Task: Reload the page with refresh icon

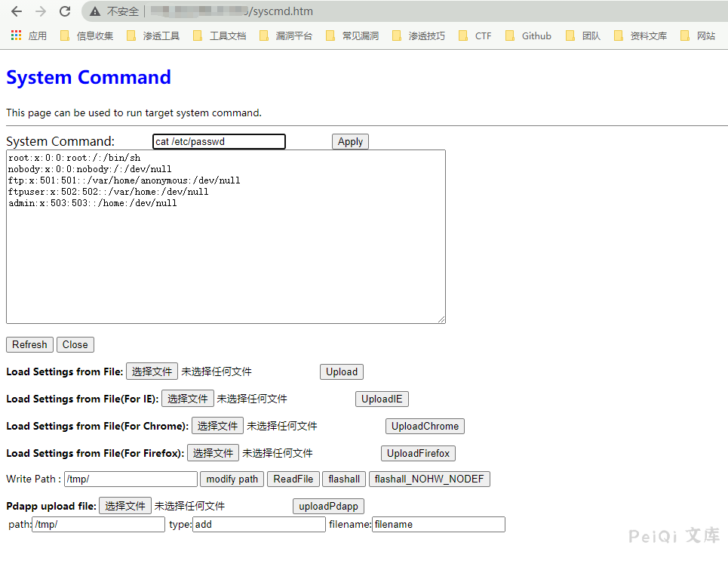Action: (65, 11)
